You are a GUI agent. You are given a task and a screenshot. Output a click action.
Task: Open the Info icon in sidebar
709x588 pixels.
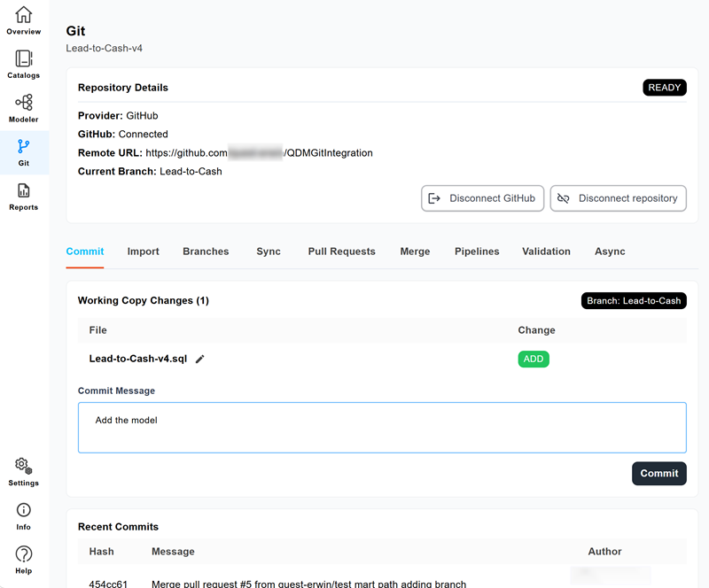click(x=24, y=510)
